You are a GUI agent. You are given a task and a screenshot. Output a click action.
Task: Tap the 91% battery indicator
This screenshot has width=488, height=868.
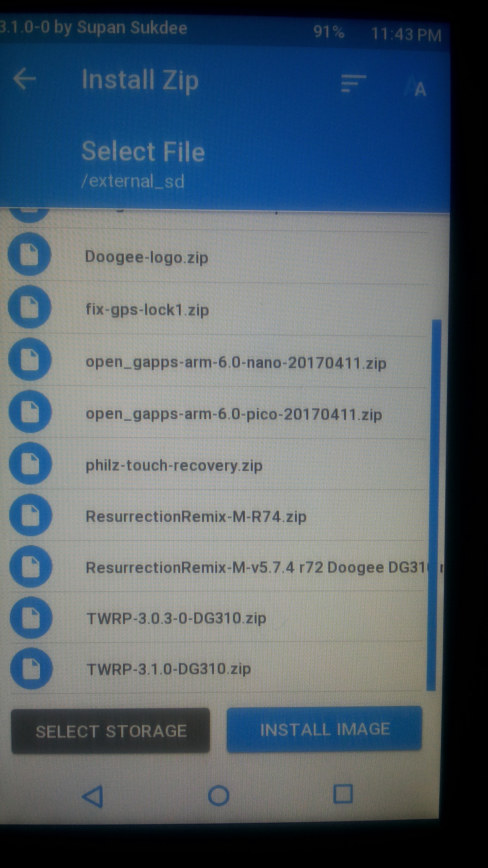[329, 32]
